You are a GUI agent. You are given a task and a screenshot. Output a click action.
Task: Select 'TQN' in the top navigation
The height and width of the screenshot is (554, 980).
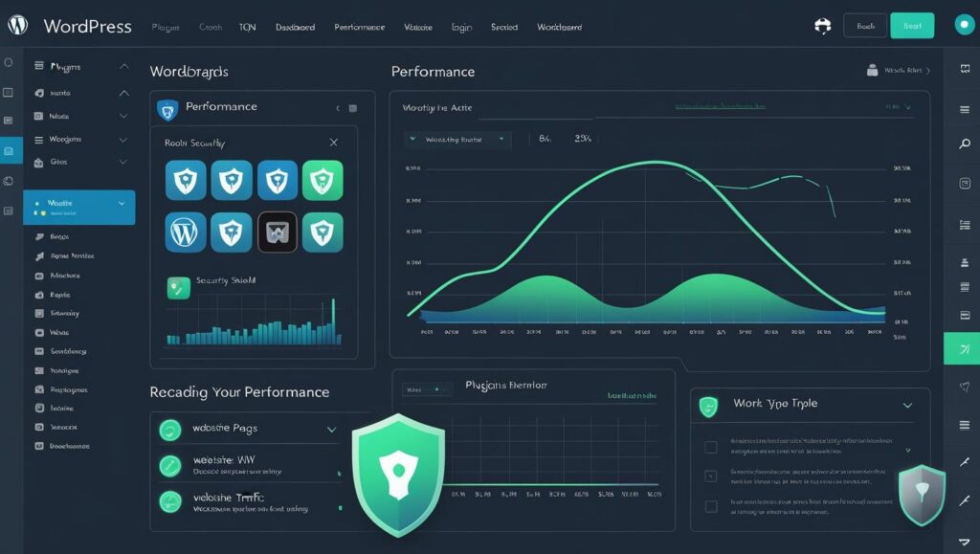coord(248,28)
